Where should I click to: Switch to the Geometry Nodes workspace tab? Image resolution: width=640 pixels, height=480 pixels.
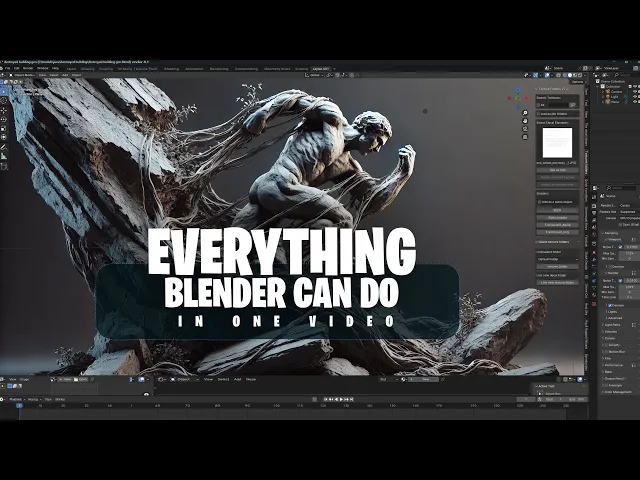tap(277, 69)
